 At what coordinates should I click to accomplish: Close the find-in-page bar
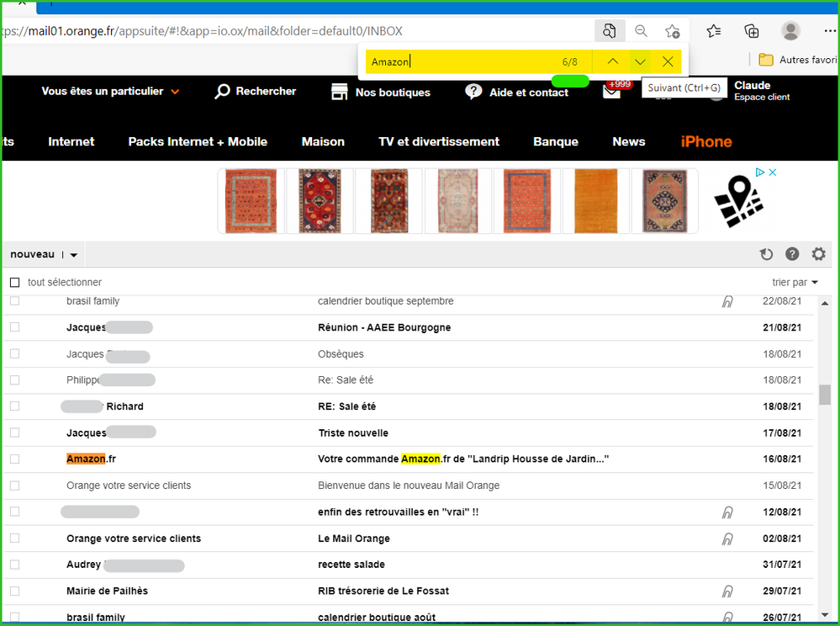[x=668, y=62]
